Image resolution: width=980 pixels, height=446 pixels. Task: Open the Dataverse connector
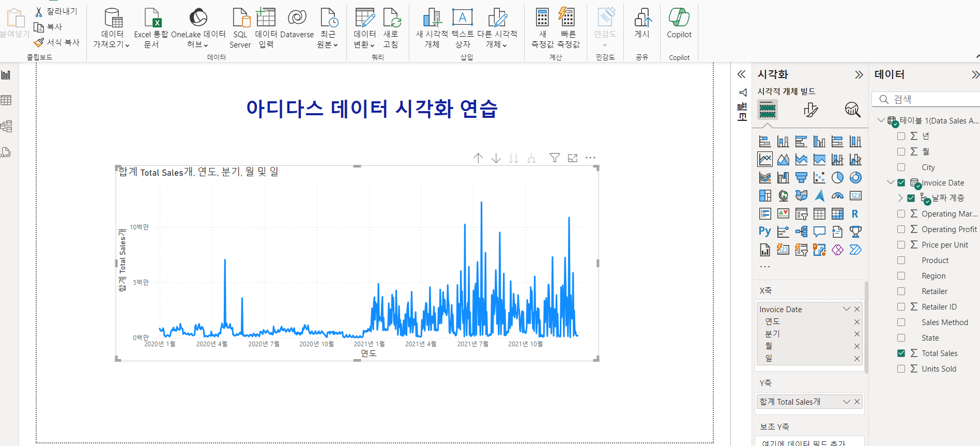[297, 24]
